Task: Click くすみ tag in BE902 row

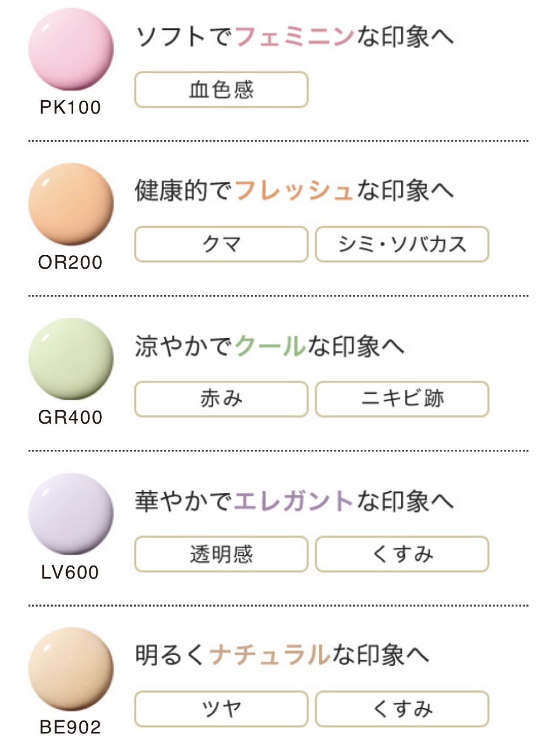Action: [x=402, y=709]
